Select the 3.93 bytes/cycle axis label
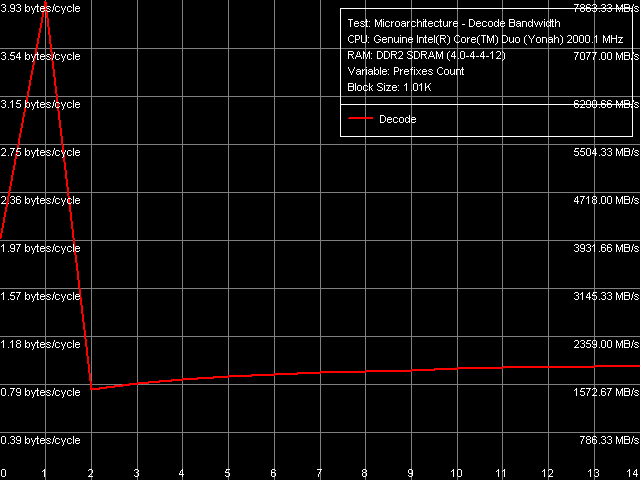This screenshot has height=480, width=640. point(40,8)
